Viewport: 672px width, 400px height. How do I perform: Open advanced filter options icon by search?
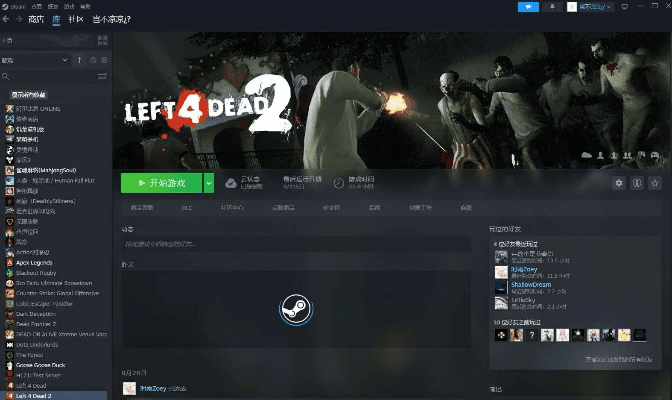[x=100, y=77]
